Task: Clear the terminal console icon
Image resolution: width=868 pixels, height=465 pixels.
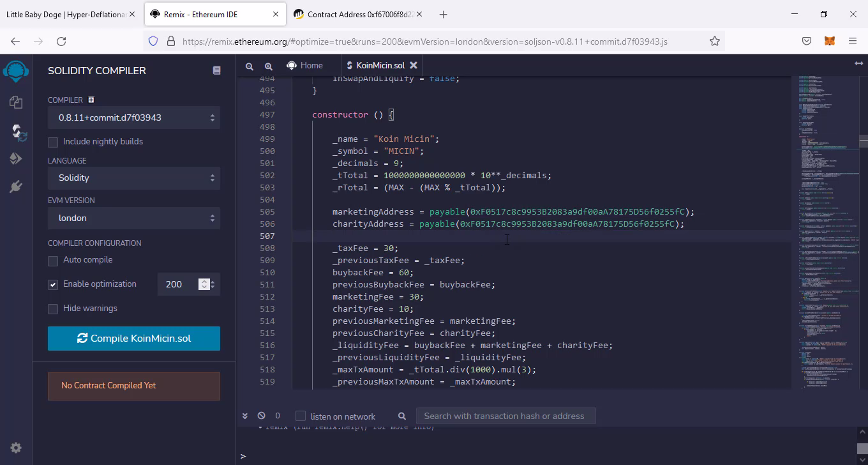Action: (x=261, y=416)
